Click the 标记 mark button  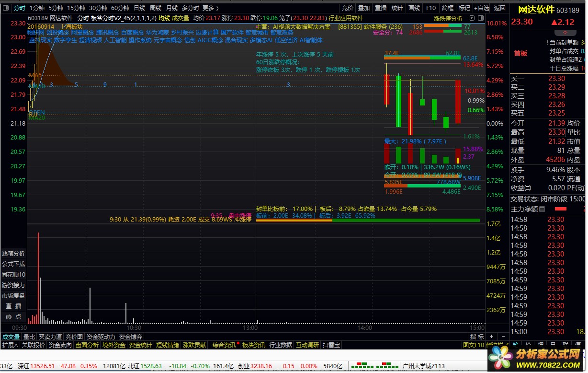click(464, 8)
